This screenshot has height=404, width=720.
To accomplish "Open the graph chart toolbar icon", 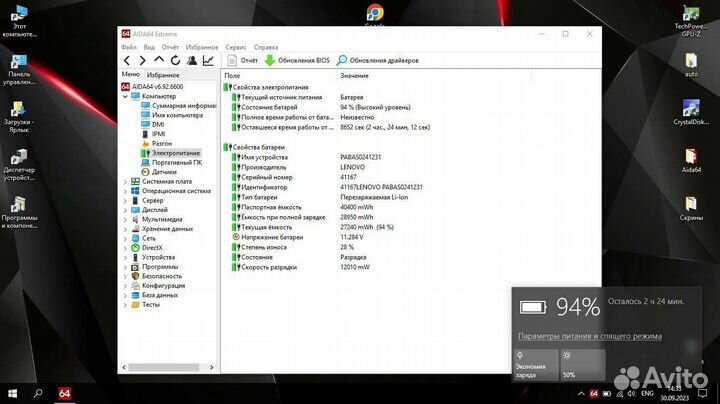I will click(x=208, y=60).
